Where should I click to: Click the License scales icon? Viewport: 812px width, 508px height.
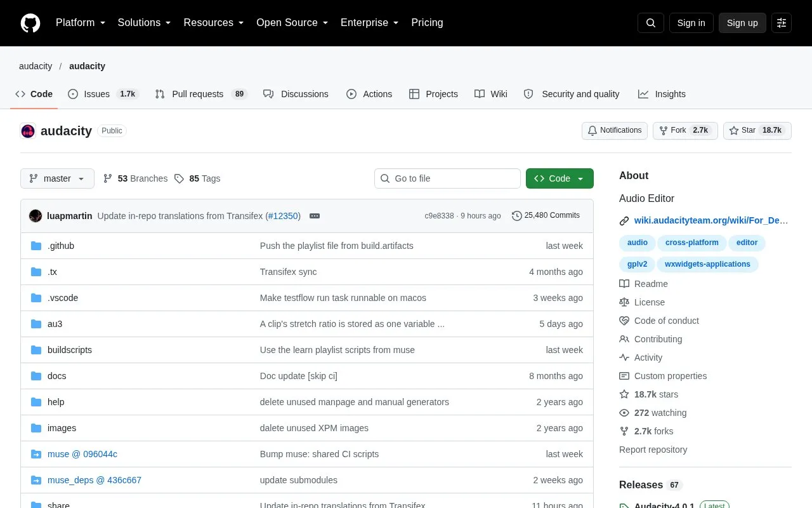click(624, 302)
